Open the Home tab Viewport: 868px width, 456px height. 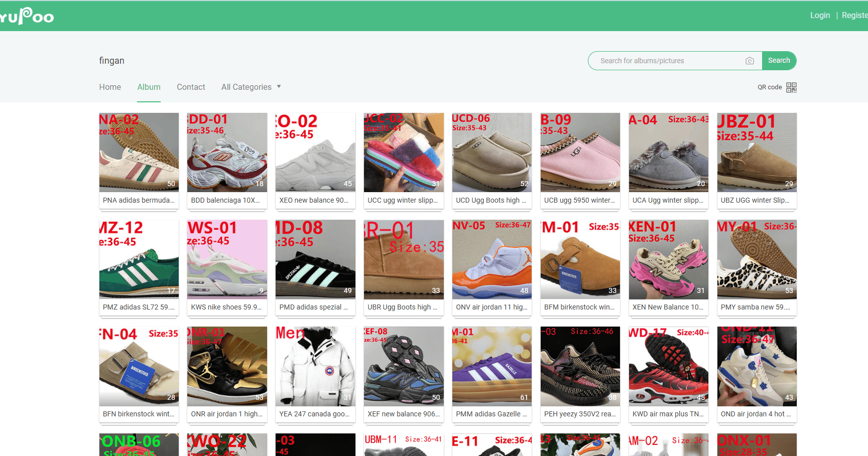coord(110,87)
